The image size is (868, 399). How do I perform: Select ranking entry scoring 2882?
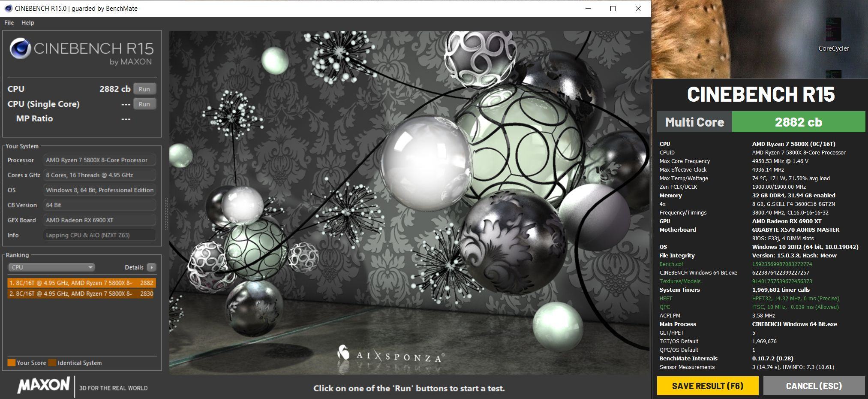point(81,283)
